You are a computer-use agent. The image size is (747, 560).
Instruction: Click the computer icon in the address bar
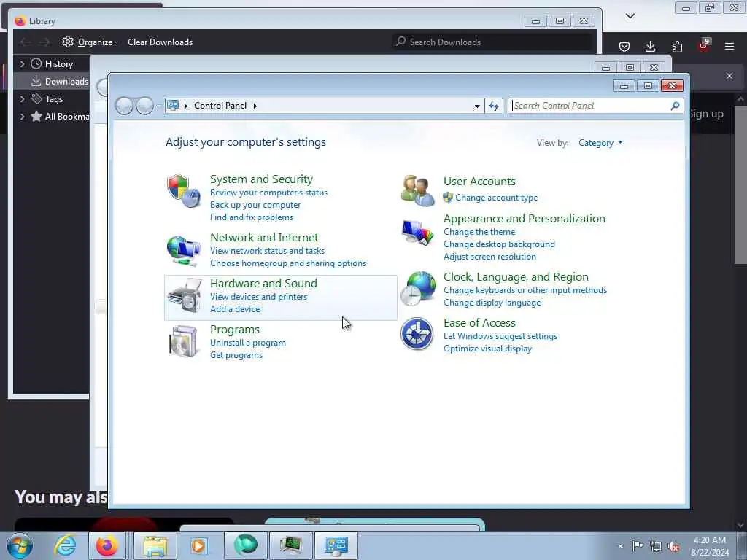(x=173, y=105)
